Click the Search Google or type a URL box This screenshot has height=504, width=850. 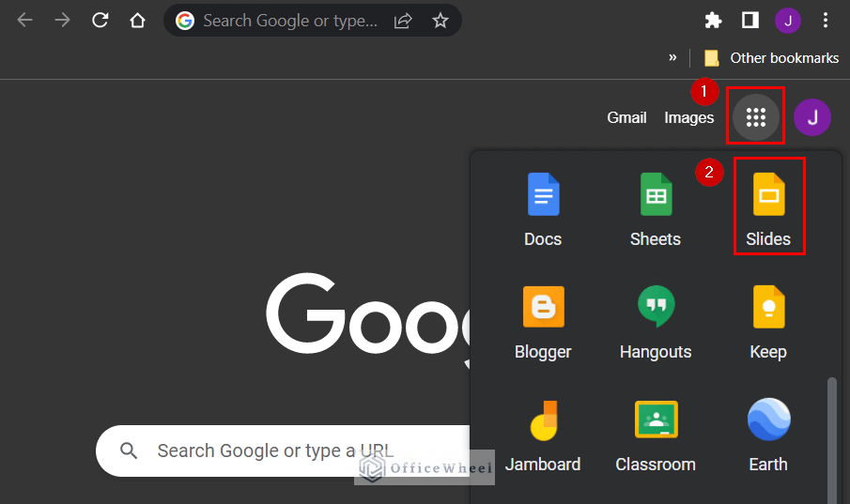282,451
